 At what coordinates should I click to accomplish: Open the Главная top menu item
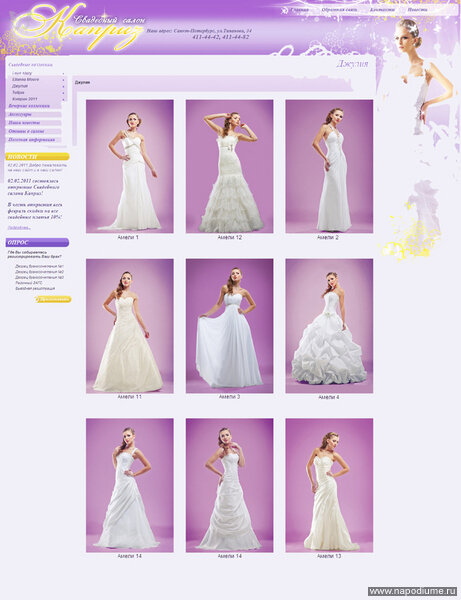pos(300,10)
